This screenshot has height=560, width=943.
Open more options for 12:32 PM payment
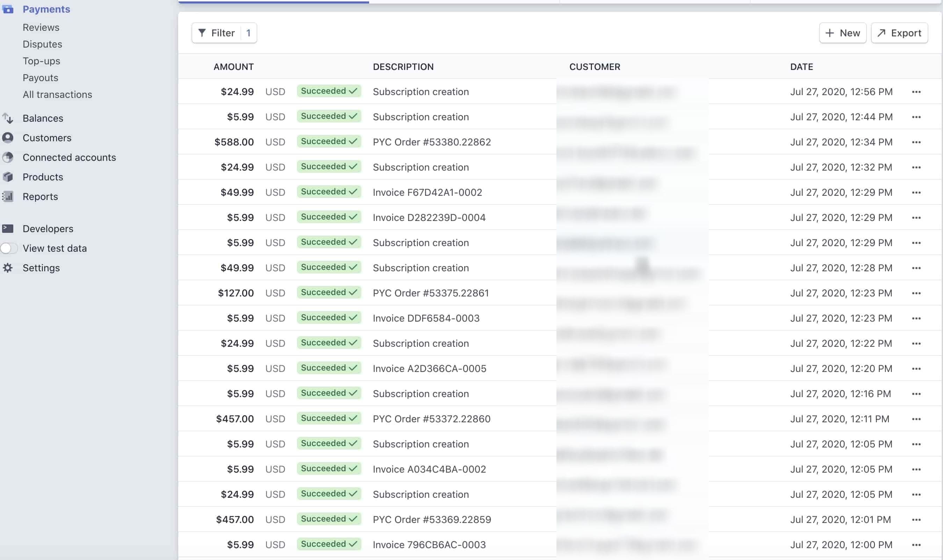[x=916, y=167]
